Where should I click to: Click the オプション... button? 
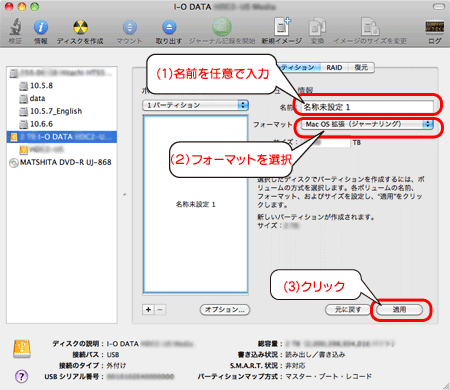tap(225, 310)
